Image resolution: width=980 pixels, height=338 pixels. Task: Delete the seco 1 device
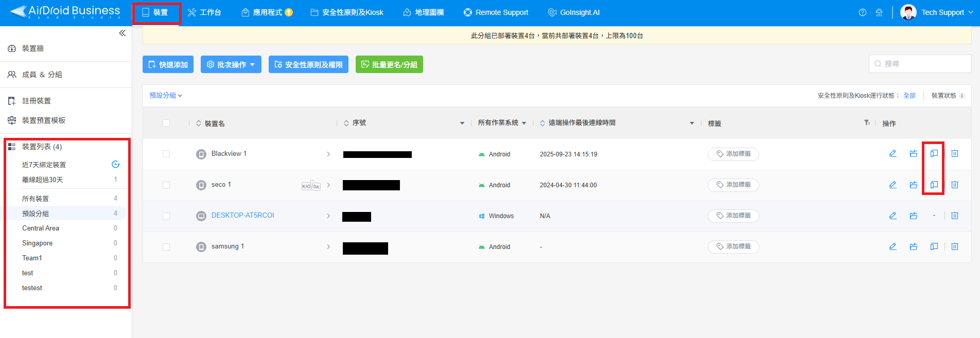(955, 185)
